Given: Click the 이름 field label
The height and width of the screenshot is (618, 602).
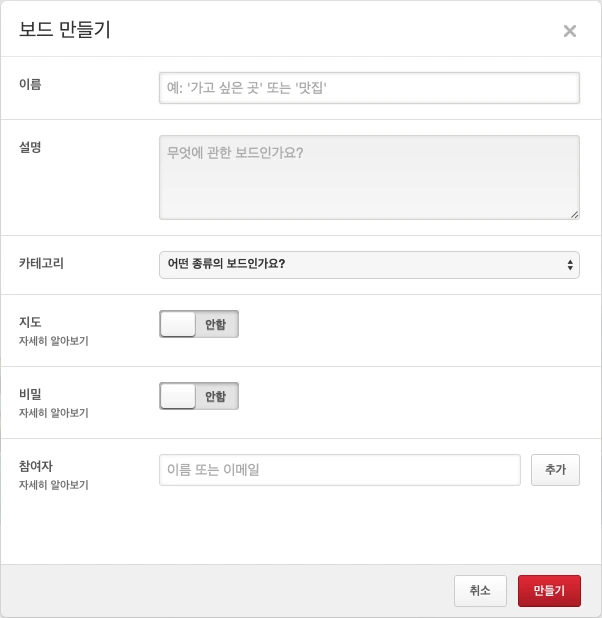Looking at the screenshot, I should point(30,83).
